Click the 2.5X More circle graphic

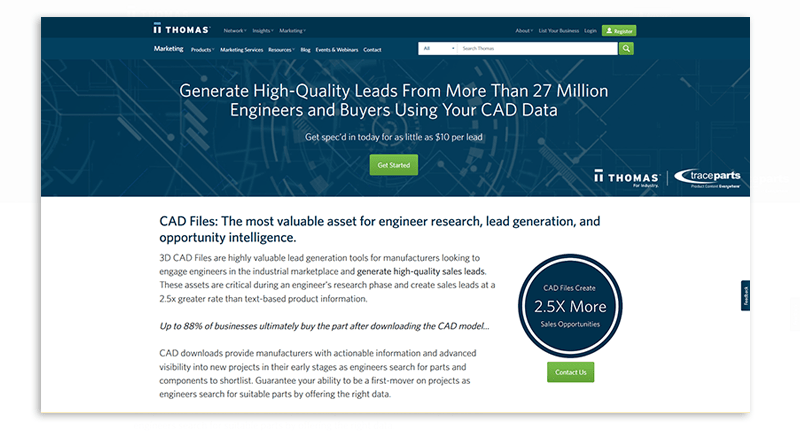[570, 306]
